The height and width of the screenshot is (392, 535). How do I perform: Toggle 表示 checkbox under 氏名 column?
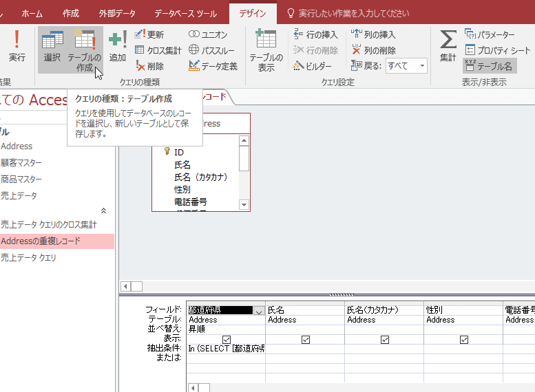coord(306,339)
